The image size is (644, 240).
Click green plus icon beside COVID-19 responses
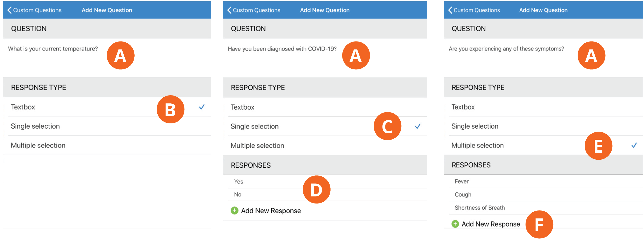click(x=234, y=211)
